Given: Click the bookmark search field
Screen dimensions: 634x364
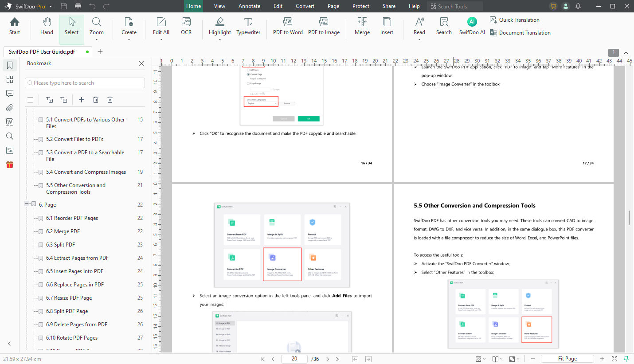Looking at the screenshot, I should click(85, 83).
